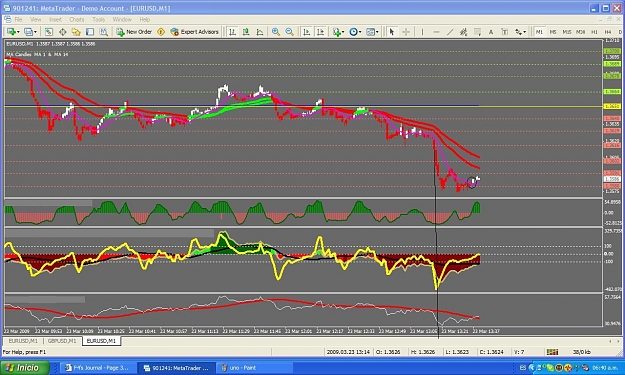Open the Window menu
This screenshot has height=375, width=625.
pos(122,19)
